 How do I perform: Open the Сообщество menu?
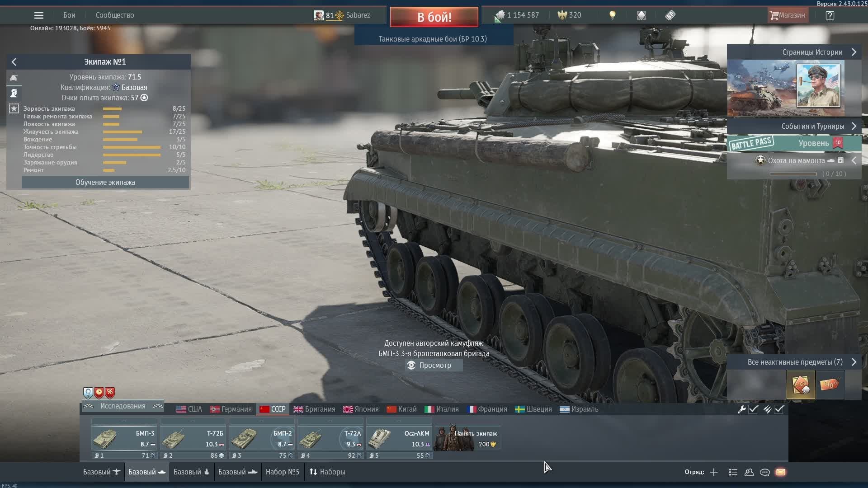tap(115, 15)
